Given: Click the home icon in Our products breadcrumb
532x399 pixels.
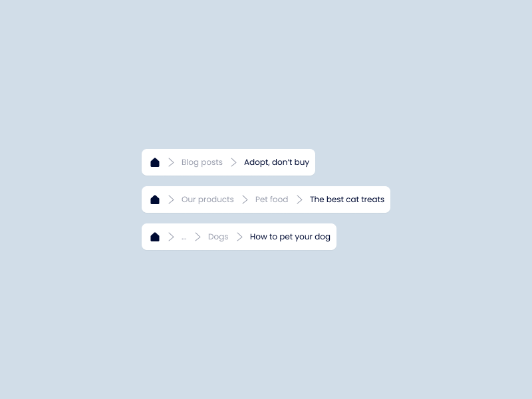Looking at the screenshot, I should pos(155,199).
